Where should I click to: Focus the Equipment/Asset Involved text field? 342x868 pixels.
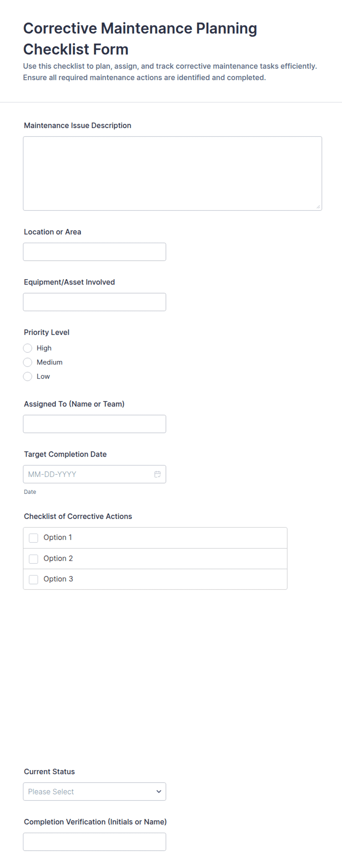(95, 302)
